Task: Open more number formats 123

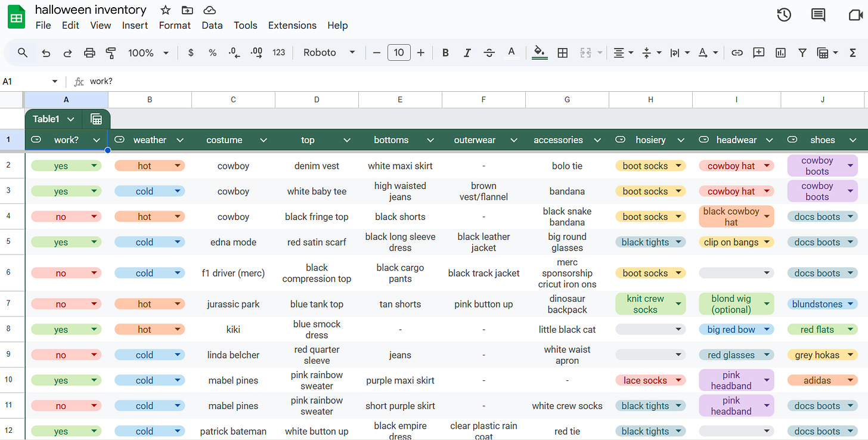Action: (278, 52)
